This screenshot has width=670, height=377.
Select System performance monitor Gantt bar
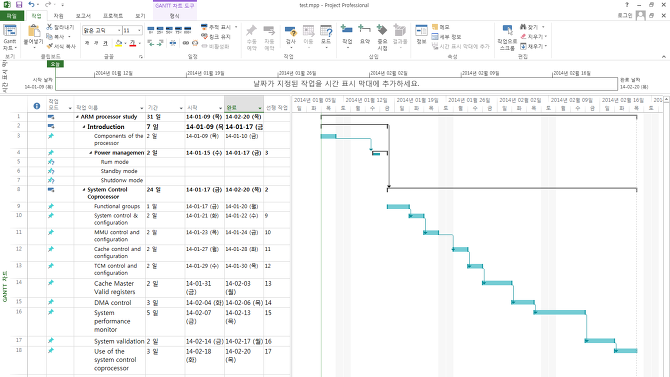(560, 312)
